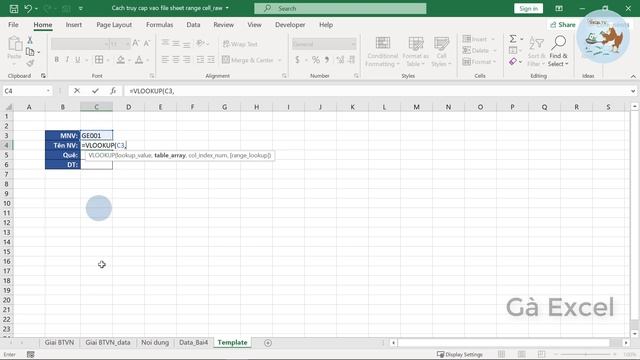Click the Clear eraser icon
This screenshot has width=640, height=360.
tap(513, 62)
